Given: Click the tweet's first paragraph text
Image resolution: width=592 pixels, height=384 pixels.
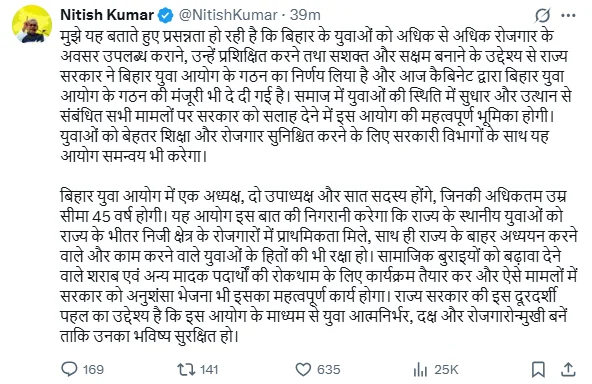Looking at the screenshot, I should [x=316, y=96].
